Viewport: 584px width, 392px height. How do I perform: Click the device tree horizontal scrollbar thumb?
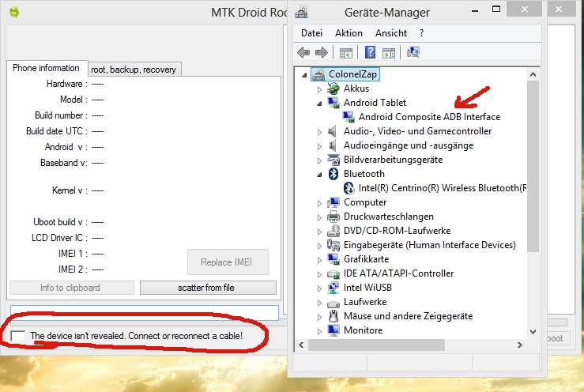click(x=376, y=345)
